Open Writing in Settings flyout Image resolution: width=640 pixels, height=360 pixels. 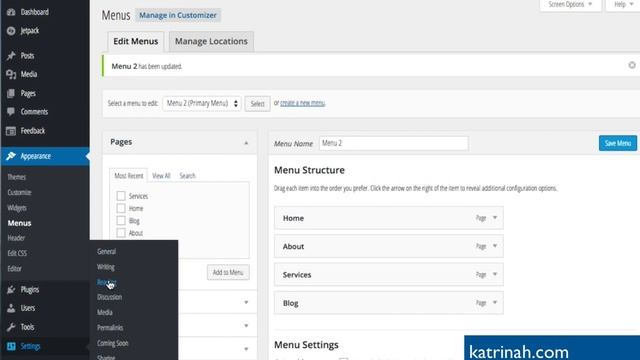click(106, 267)
